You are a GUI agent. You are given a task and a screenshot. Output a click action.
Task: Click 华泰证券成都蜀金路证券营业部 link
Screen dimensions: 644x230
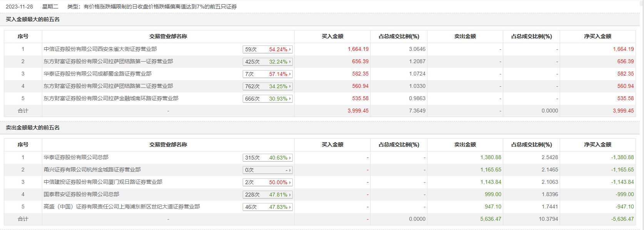click(97, 74)
